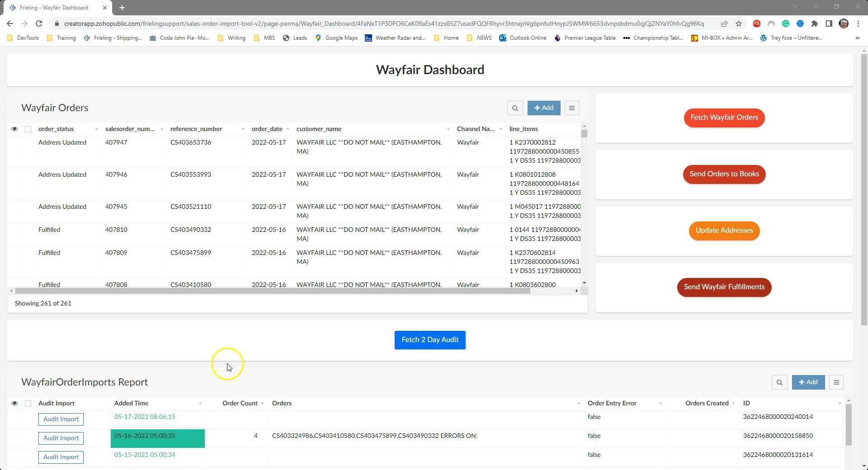Open search in the WayfairOrderImports Report panel
Viewport: 868px width, 470px height.
(779, 382)
